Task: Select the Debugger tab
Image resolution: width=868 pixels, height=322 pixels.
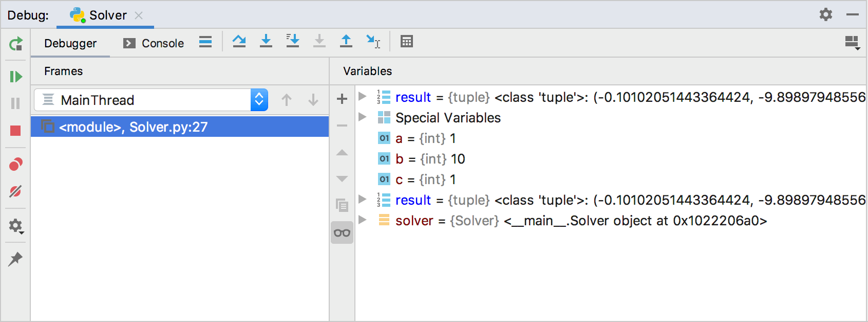Action: [70, 43]
